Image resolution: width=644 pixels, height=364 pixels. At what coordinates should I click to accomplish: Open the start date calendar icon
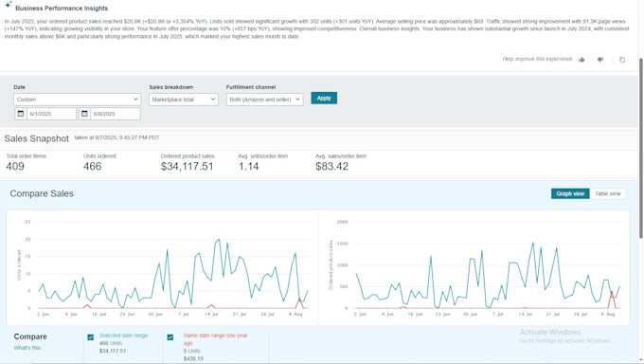click(x=21, y=114)
